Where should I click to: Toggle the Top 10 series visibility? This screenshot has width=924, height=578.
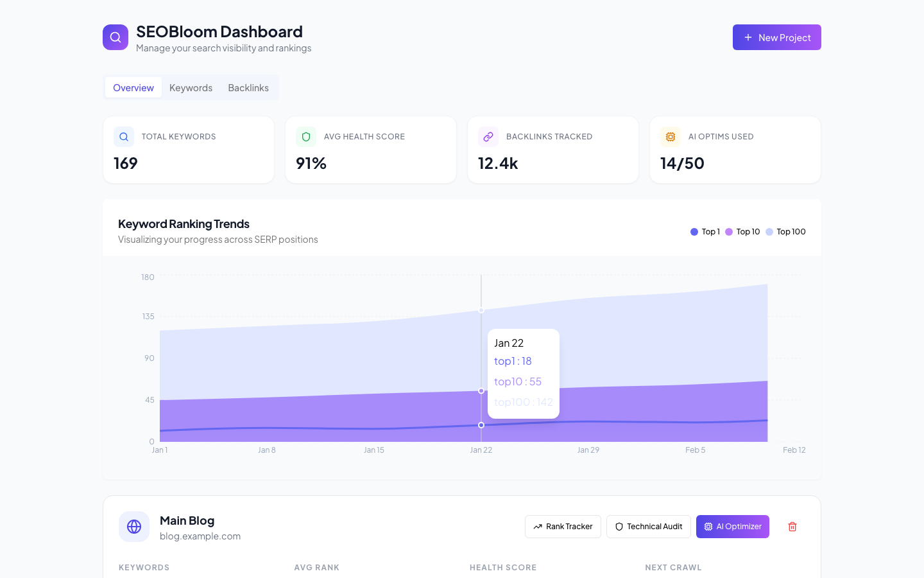pyautogui.click(x=742, y=231)
